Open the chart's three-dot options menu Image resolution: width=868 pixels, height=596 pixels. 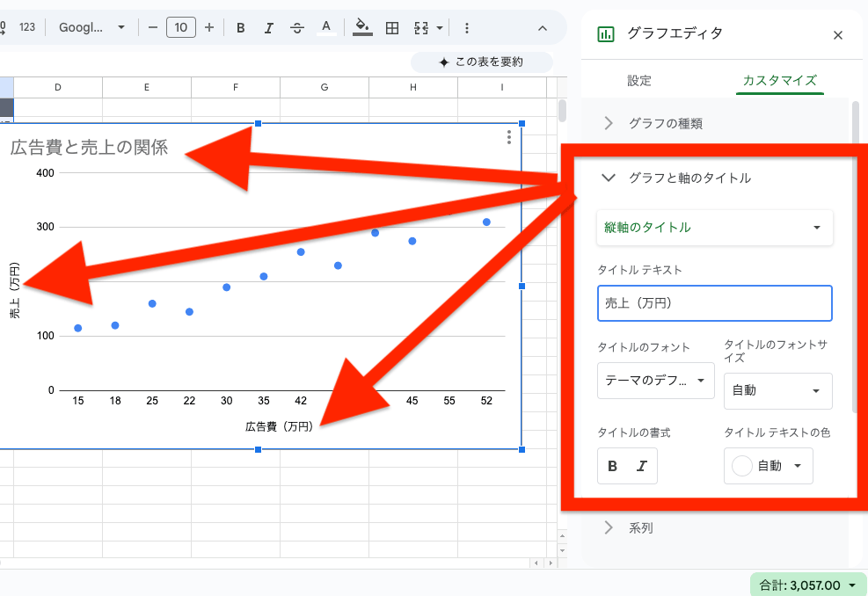(509, 137)
